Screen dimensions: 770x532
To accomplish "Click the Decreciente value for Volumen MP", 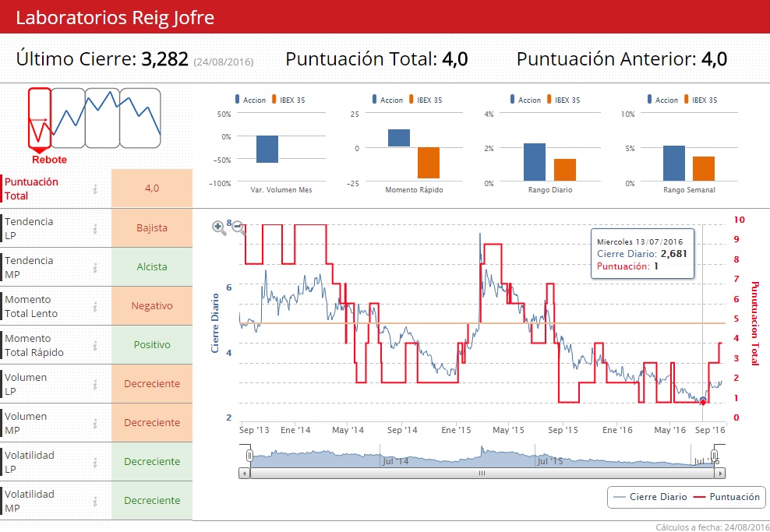I will (x=152, y=422).
